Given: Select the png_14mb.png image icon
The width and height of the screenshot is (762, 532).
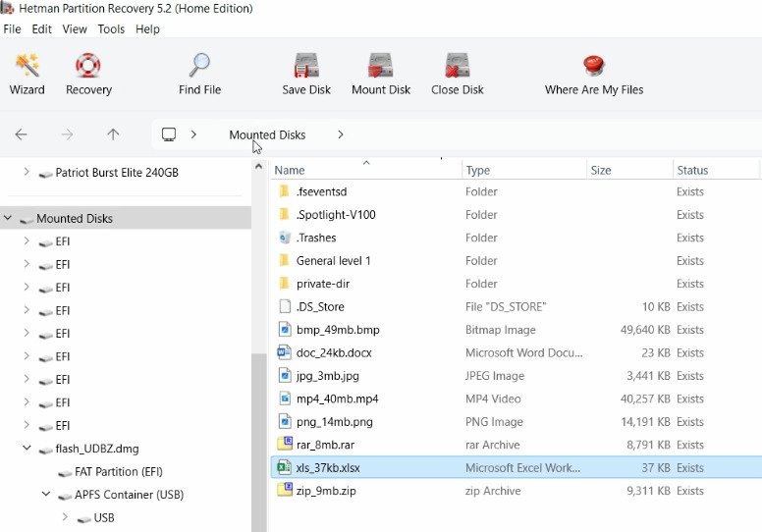Looking at the screenshot, I should pyautogui.click(x=285, y=421).
